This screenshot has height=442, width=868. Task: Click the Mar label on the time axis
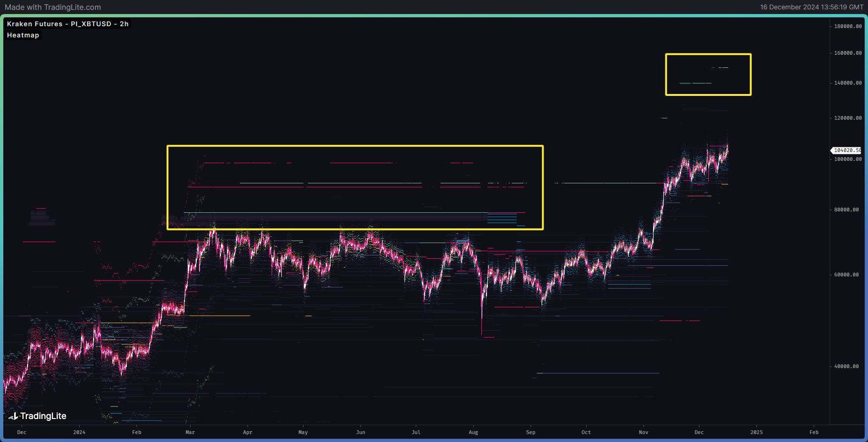(x=190, y=432)
